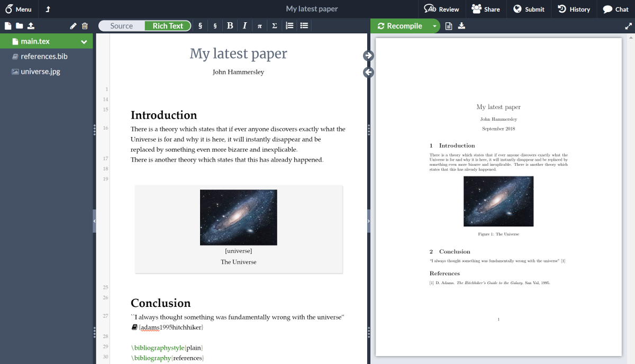Insert display math with the Σ icon
This screenshot has width=635, height=364.
(x=274, y=25)
